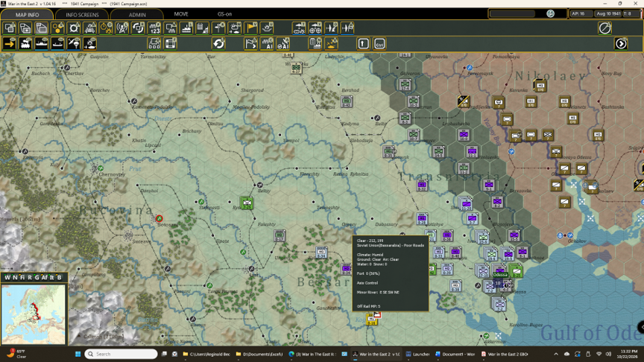Click the film frame toolbar icon
This screenshot has height=362, width=644.
[x=171, y=43]
